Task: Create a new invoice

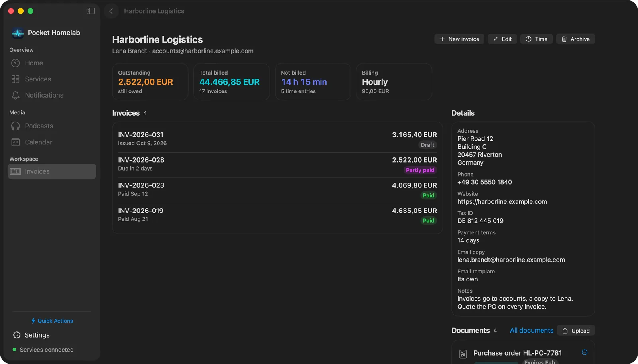Action: coord(459,39)
